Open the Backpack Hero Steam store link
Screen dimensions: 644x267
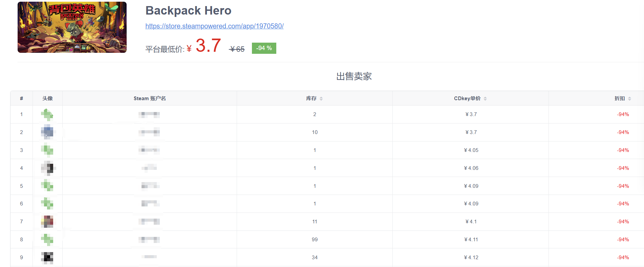point(214,26)
